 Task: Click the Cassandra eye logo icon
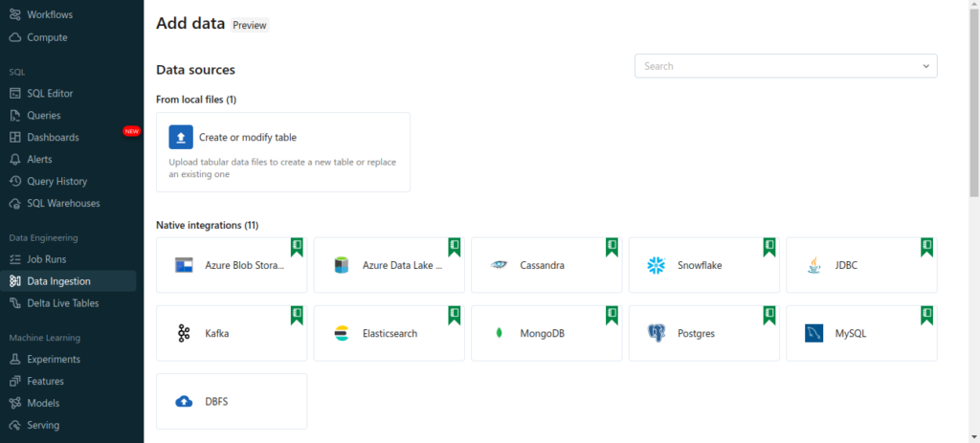499,265
